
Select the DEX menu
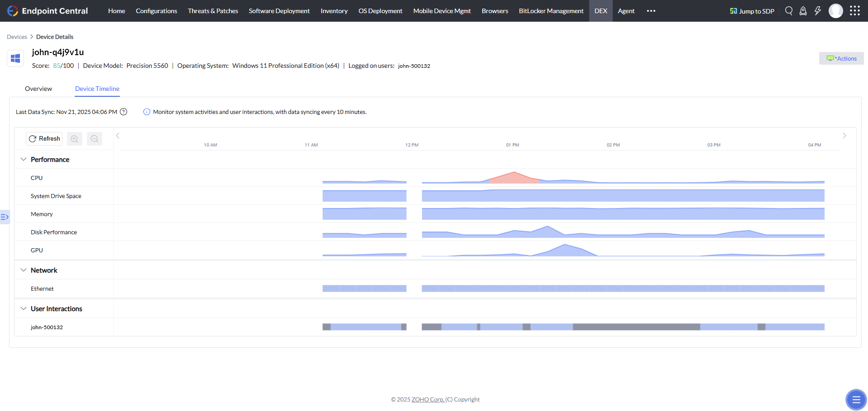601,11
